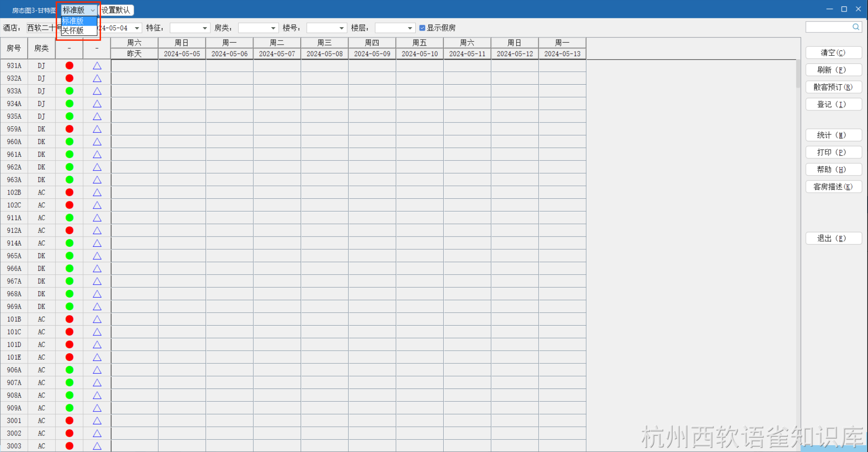Select room number 101E row label
868x452 pixels.
(14, 358)
